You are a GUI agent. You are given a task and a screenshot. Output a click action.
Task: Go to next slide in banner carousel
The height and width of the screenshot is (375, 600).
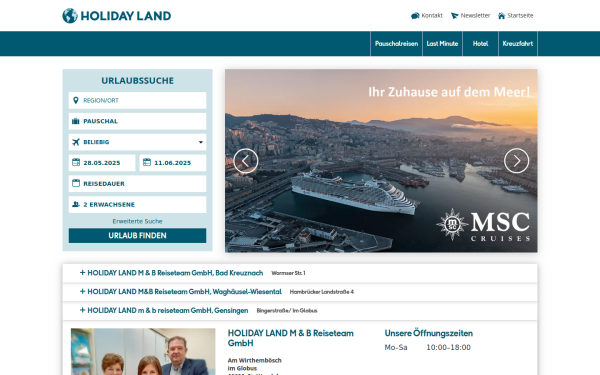pos(516,161)
